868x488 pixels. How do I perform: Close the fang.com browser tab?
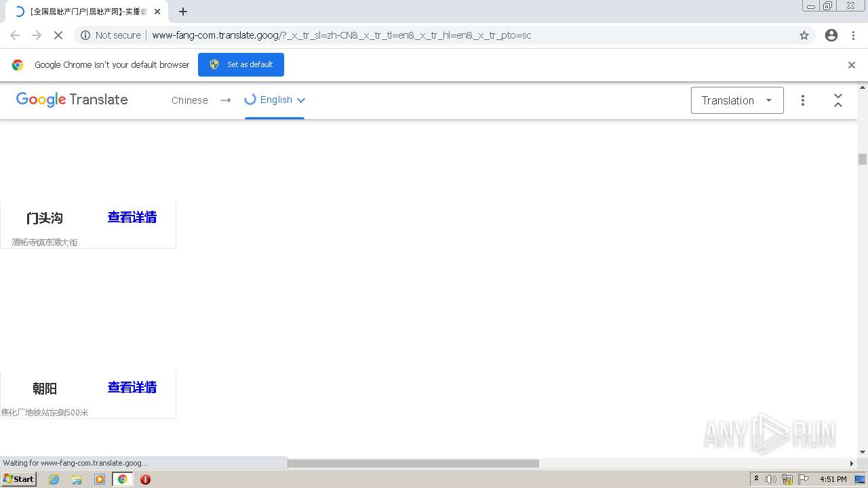pos(157,12)
